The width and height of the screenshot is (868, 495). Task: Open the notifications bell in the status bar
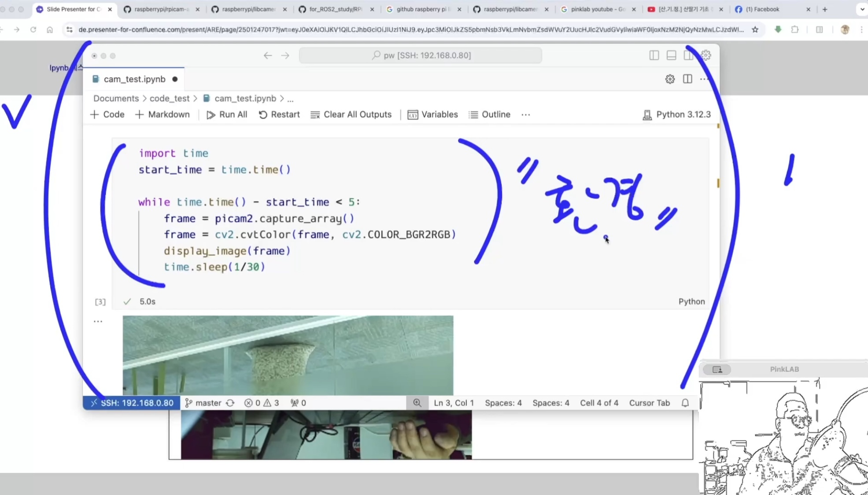685,403
